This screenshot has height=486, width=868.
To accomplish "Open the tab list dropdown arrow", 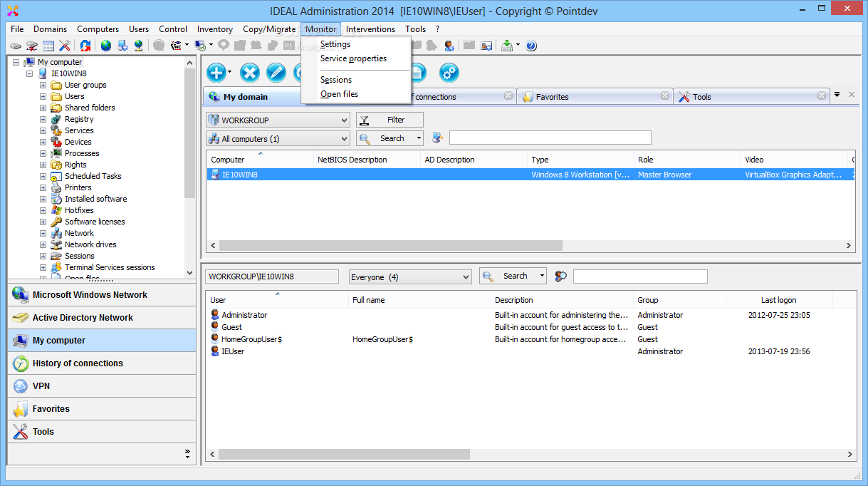I will 837,95.
